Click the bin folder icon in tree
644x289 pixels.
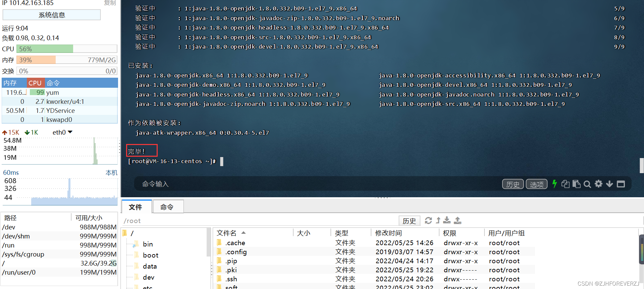coord(136,244)
